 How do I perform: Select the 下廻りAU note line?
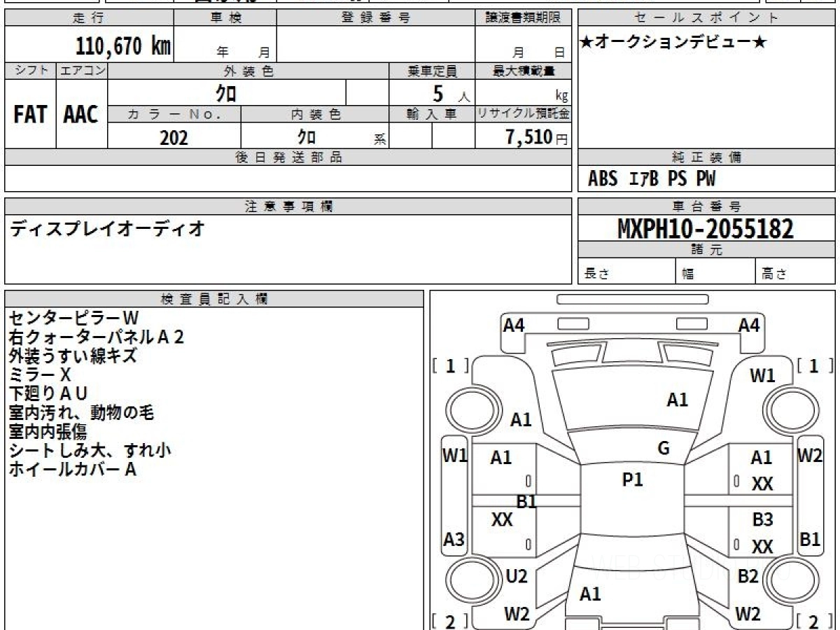(48, 394)
